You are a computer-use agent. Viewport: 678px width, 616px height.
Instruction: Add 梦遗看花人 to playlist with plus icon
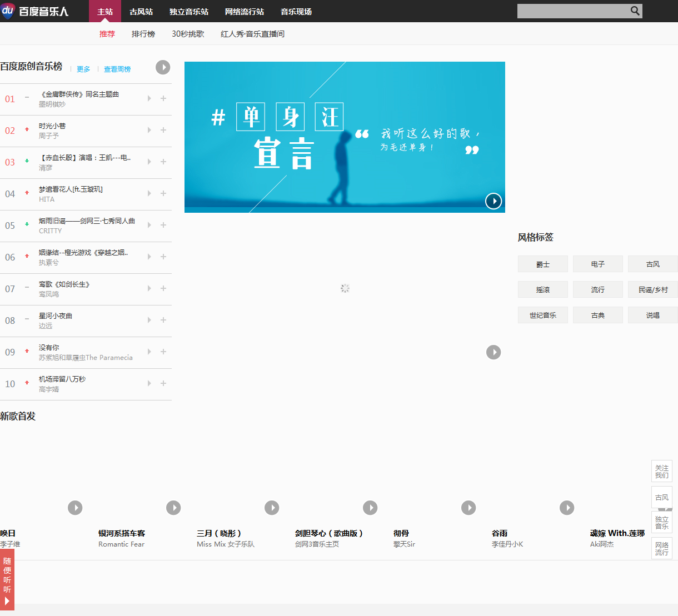[x=163, y=193]
